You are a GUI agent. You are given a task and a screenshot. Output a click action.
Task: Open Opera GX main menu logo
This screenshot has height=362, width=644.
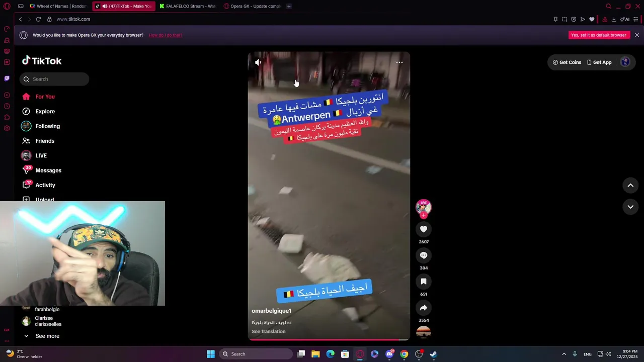[x=7, y=6]
